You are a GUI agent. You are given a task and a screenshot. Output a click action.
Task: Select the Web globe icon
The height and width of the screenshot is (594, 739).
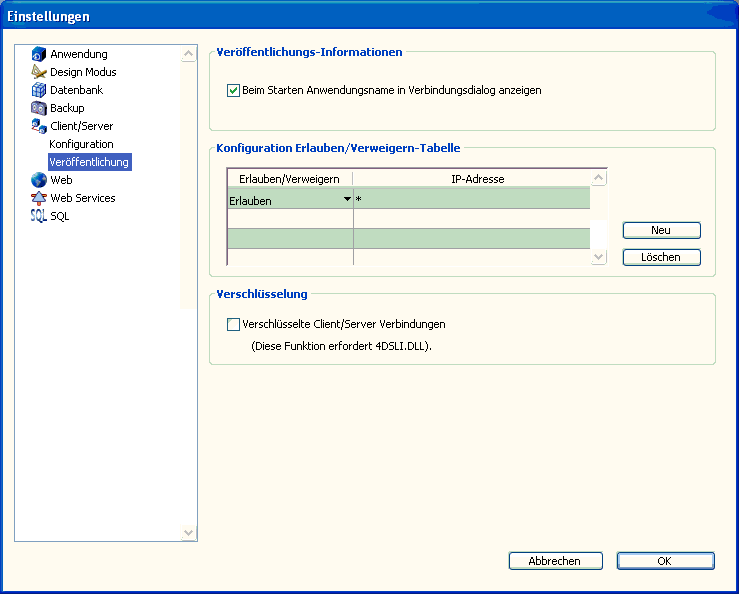pyautogui.click(x=39, y=180)
